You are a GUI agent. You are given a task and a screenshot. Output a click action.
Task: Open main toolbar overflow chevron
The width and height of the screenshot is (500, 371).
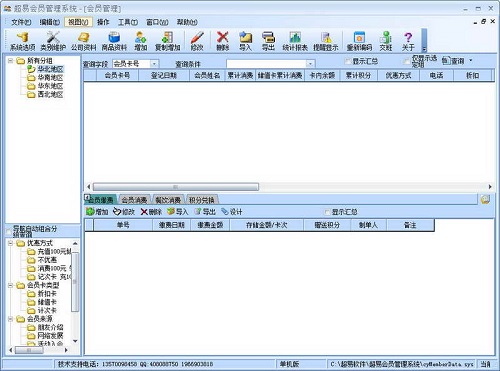[x=424, y=40]
